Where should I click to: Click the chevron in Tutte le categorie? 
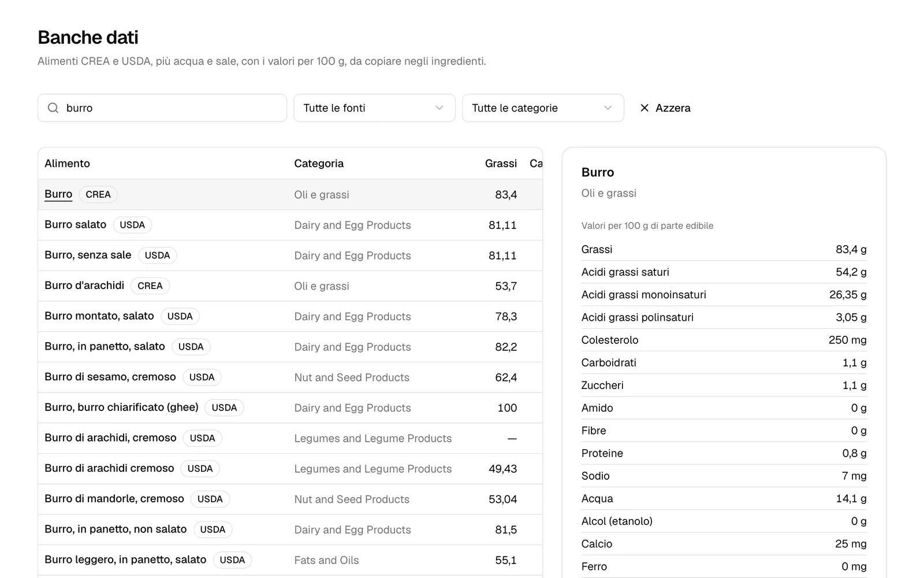608,108
